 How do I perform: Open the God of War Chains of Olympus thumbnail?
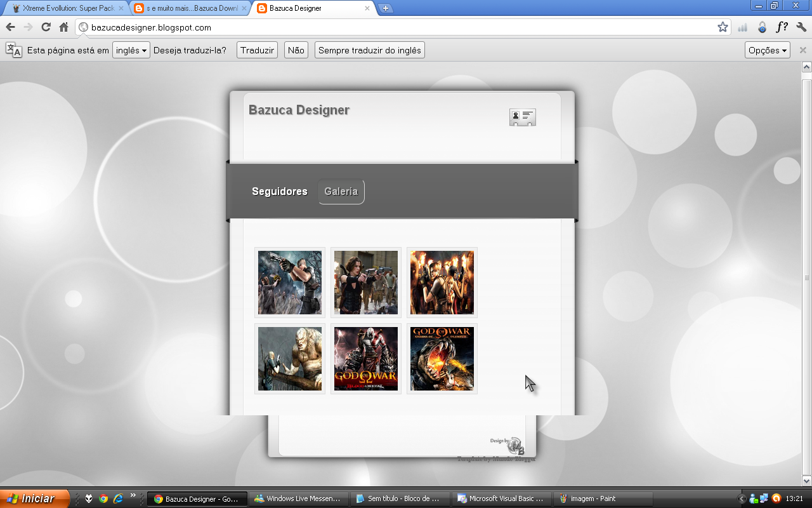coord(442,359)
